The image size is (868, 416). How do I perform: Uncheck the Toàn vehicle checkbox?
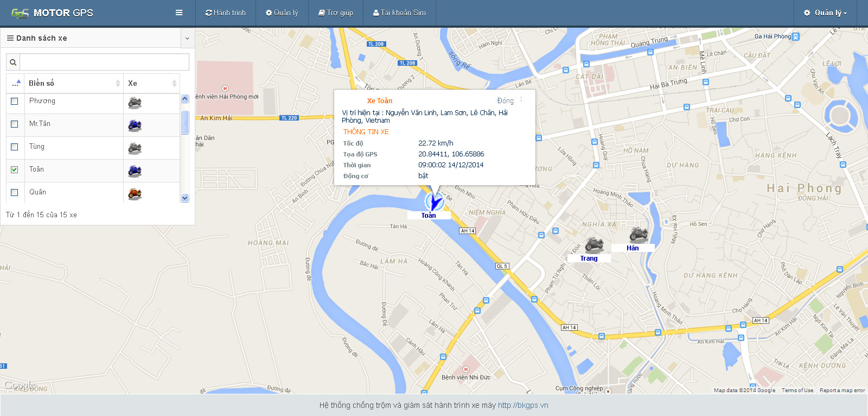15,170
